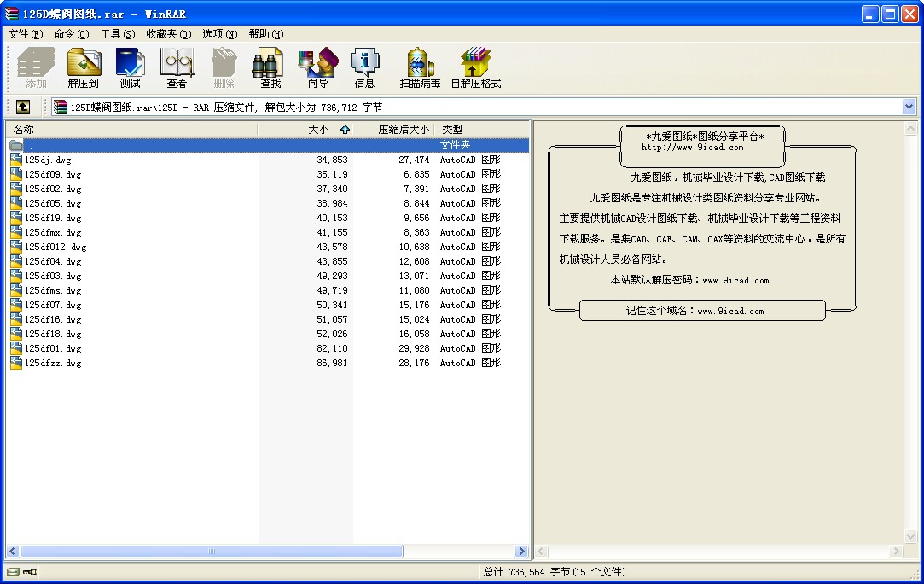Sort by 压缩后大小 column header
924x584 pixels.
404,129
